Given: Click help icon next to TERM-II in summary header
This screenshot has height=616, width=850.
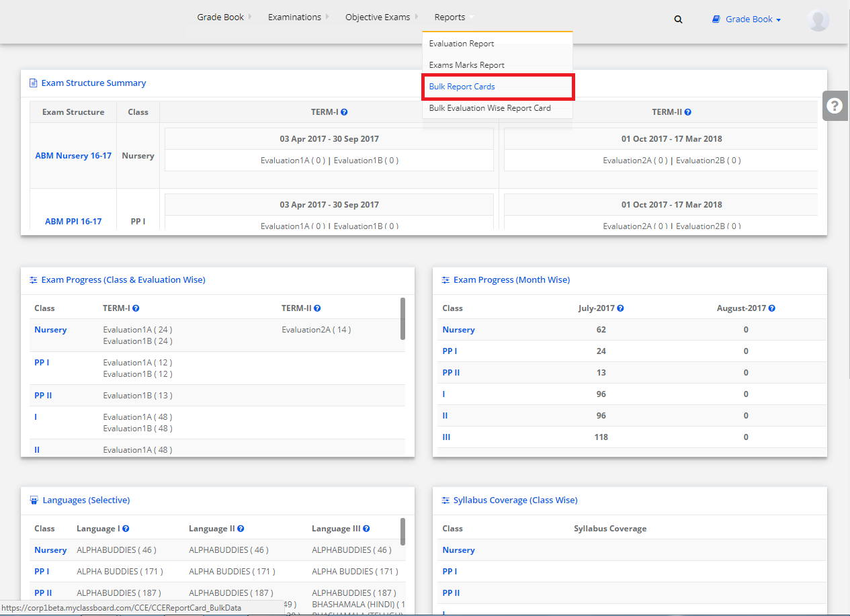Looking at the screenshot, I should click(688, 112).
